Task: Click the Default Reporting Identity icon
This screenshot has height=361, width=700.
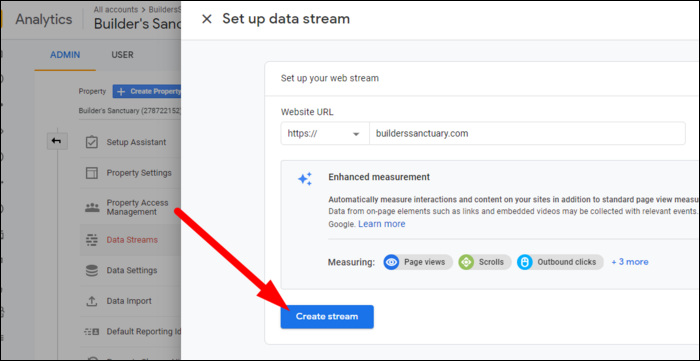Action: tap(92, 332)
